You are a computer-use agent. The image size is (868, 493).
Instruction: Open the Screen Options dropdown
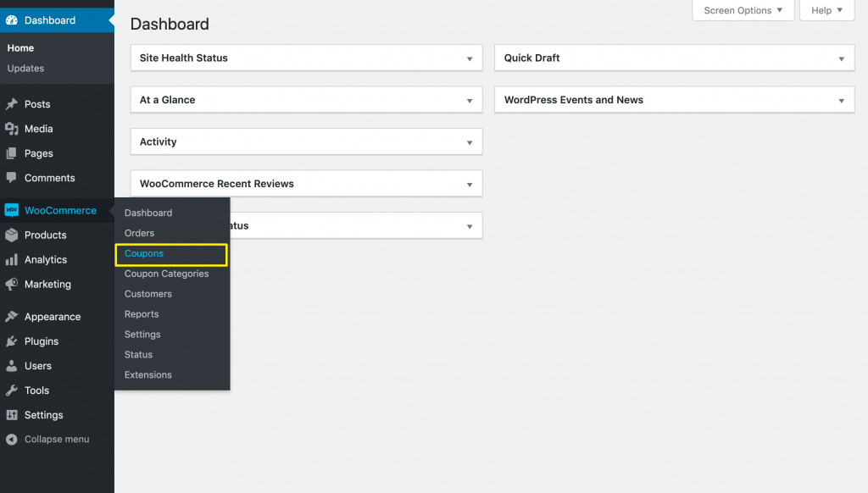(743, 10)
